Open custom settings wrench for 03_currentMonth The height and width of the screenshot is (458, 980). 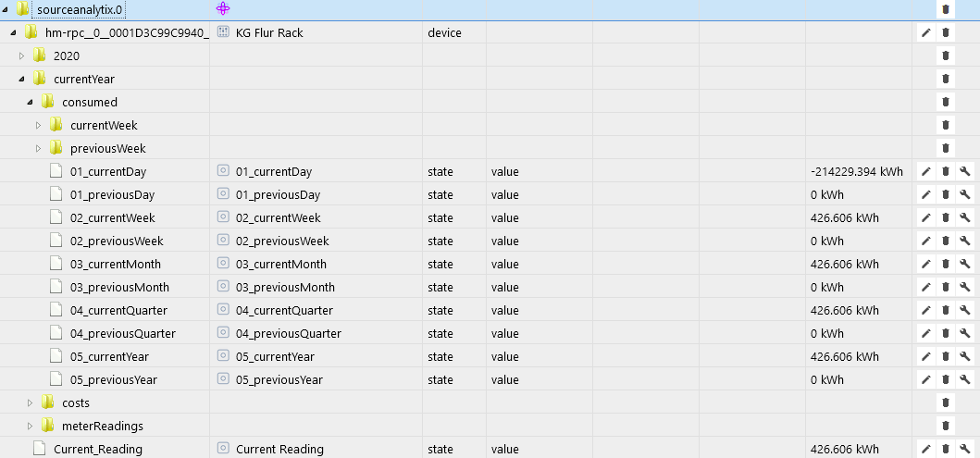[964, 264]
